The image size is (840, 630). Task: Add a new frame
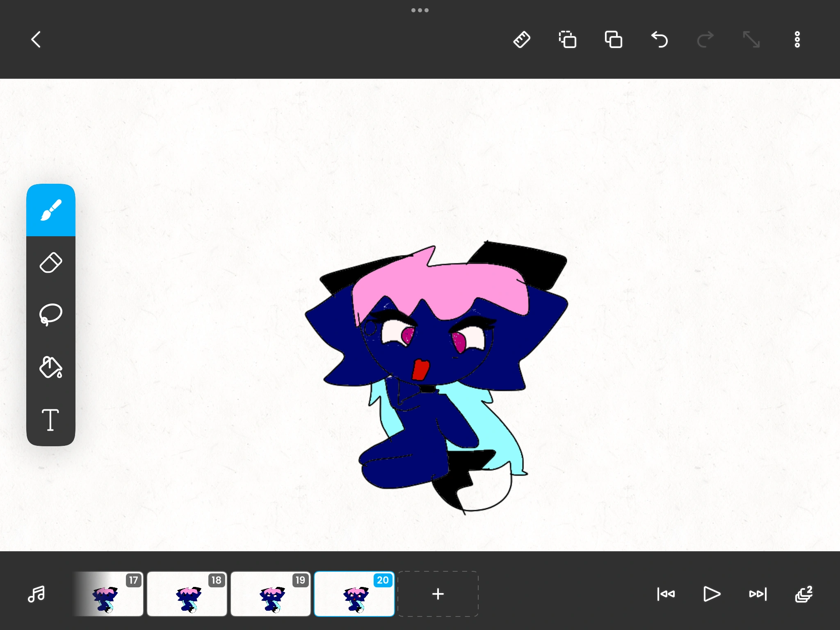(438, 594)
